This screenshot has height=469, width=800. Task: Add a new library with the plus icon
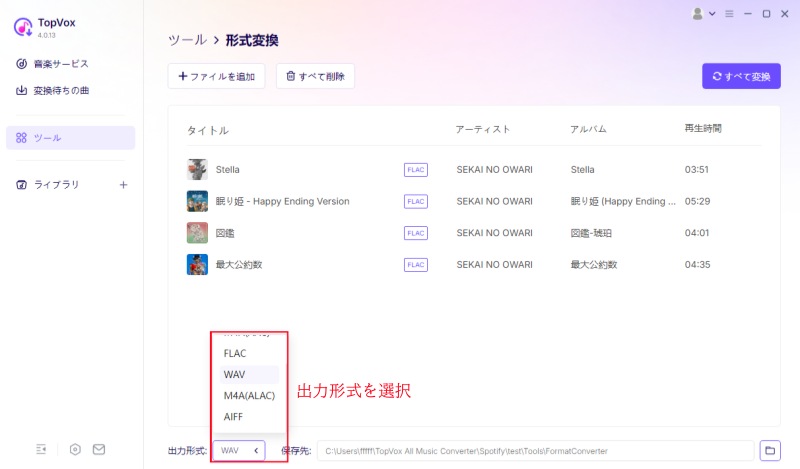[x=123, y=185]
